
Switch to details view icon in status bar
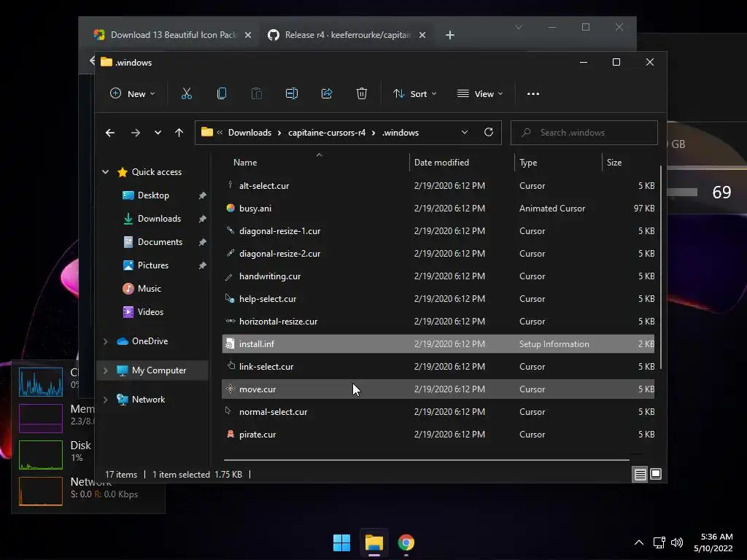[640, 474]
